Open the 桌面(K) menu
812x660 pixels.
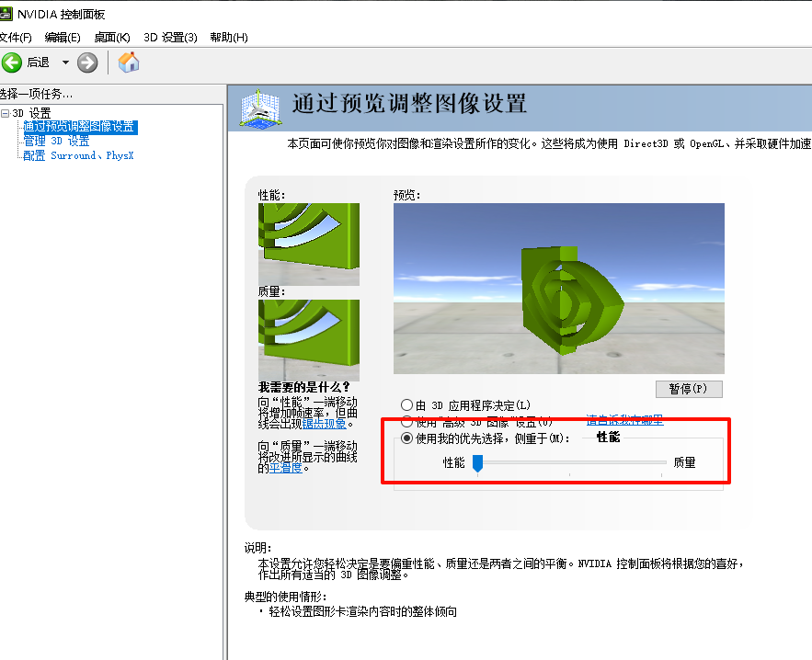tap(112, 38)
